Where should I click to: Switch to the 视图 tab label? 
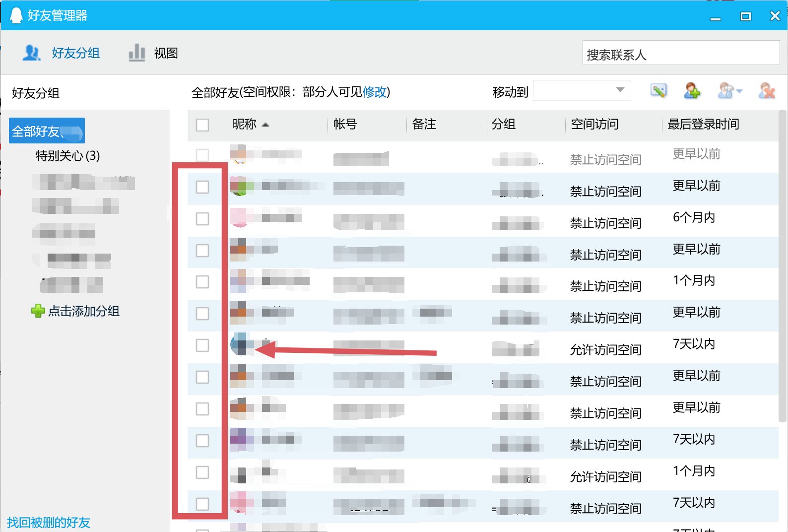point(166,53)
